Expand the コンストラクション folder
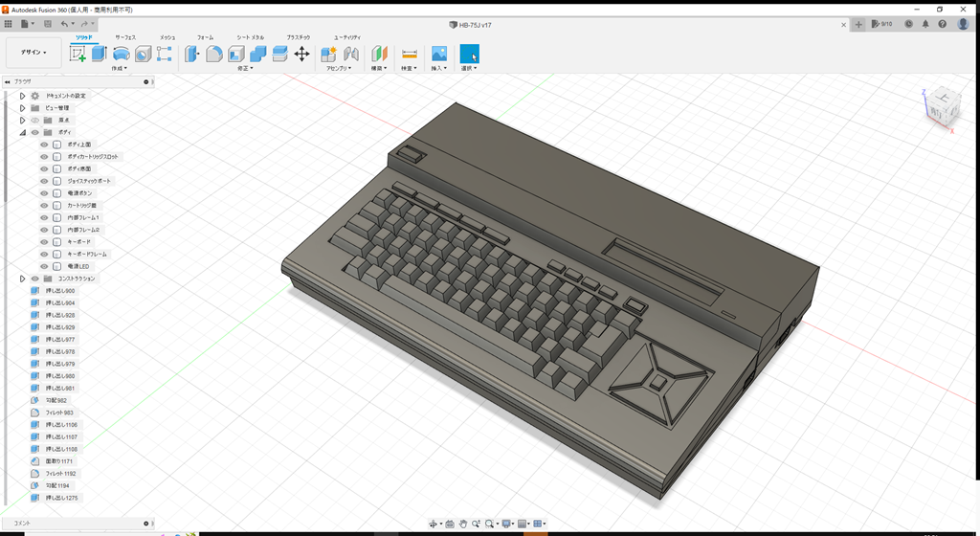980x536 pixels. 22,279
